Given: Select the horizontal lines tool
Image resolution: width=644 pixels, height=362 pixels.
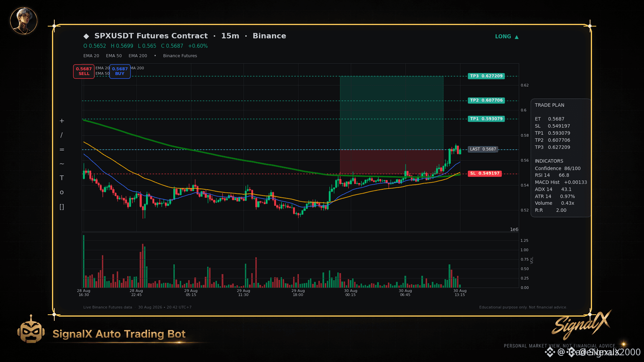Looking at the screenshot, I should [x=62, y=149].
